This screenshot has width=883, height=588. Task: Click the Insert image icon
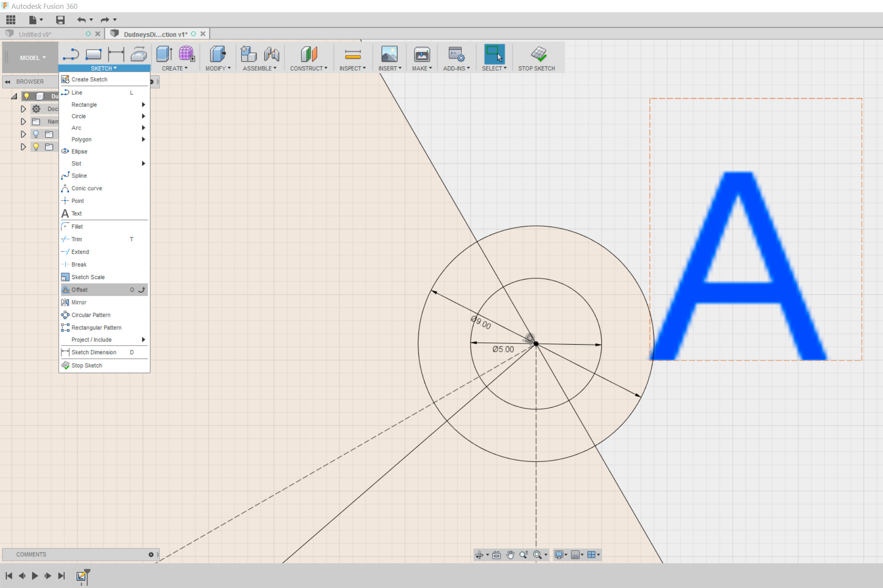pyautogui.click(x=389, y=54)
